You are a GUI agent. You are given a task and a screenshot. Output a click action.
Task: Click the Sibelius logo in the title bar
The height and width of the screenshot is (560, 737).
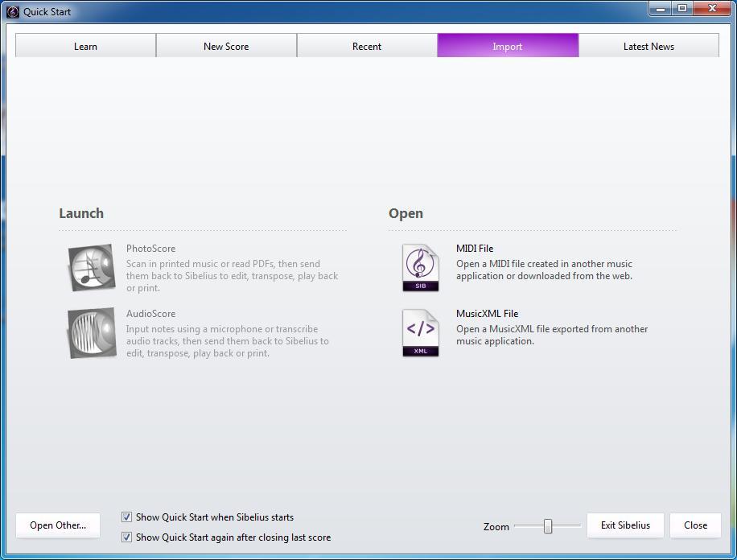tap(13, 12)
